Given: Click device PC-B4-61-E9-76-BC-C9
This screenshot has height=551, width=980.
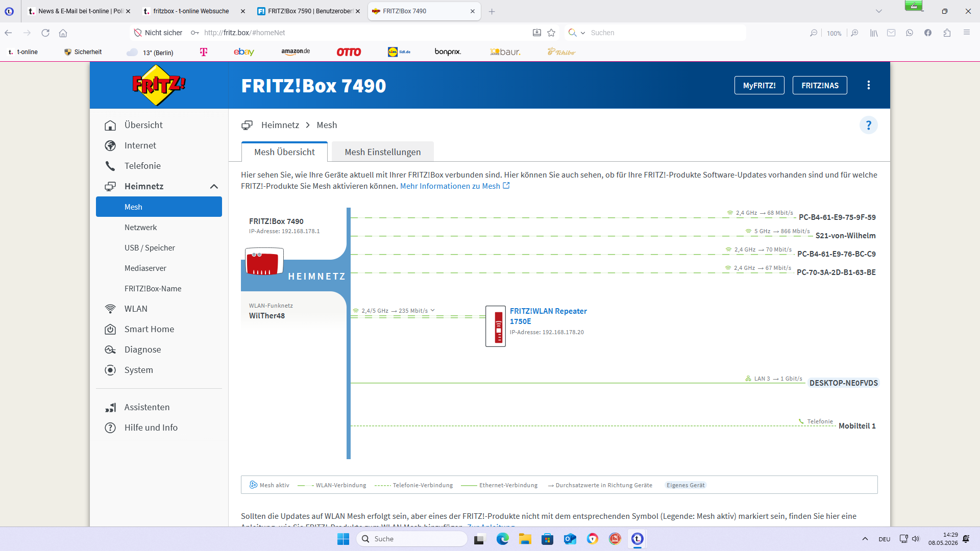Looking at the screenshot, I should pyautogui.click(x=836, y=254).
